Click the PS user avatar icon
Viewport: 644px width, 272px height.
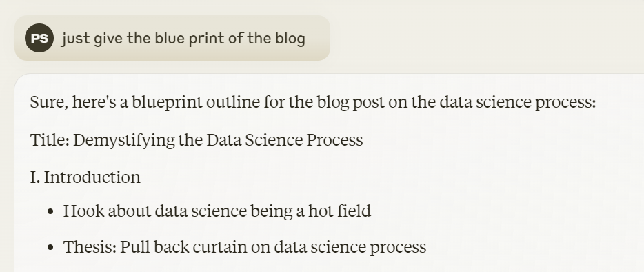(x=39, y=38)
